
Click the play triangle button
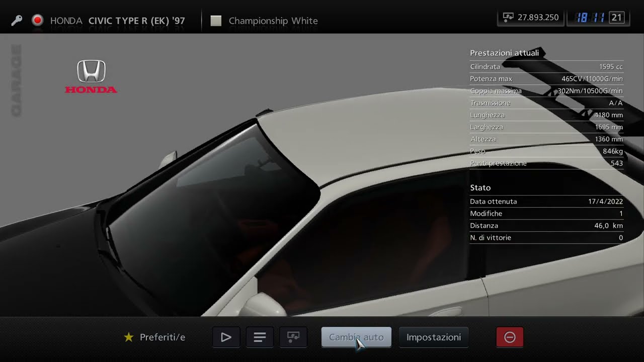click(226, 337)
